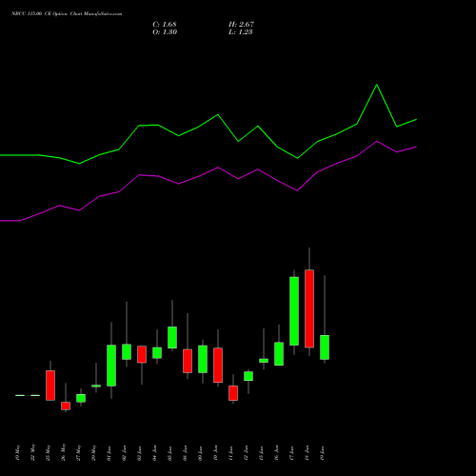Select the red candle above 10 Jun
The width and height of the screenshot is (476, 476).
pyautogui.click(x=218, y=365)
